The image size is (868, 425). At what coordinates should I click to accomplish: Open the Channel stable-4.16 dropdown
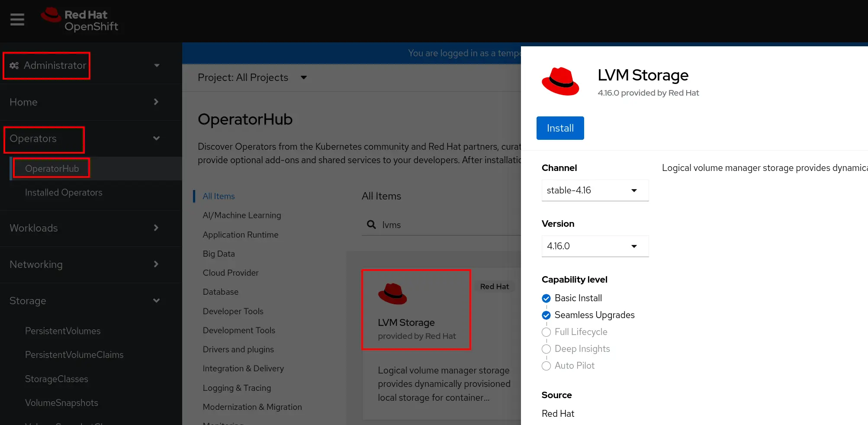pos(595,190)
